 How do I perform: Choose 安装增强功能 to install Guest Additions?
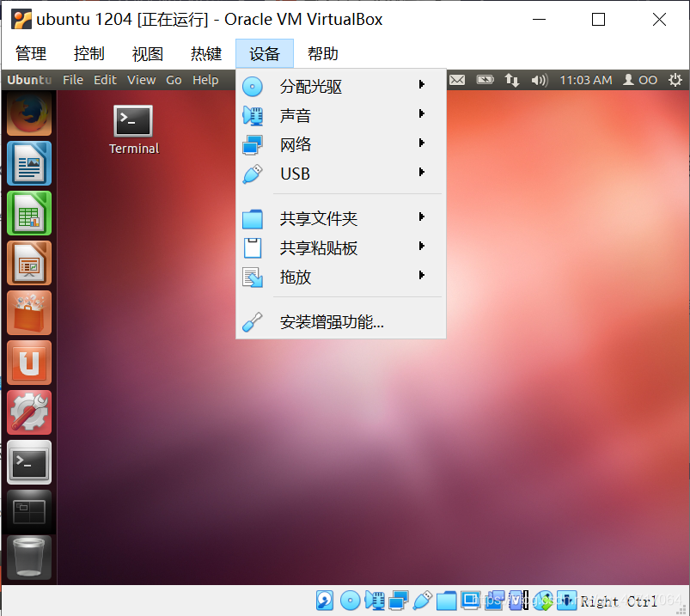pos(341,322)
